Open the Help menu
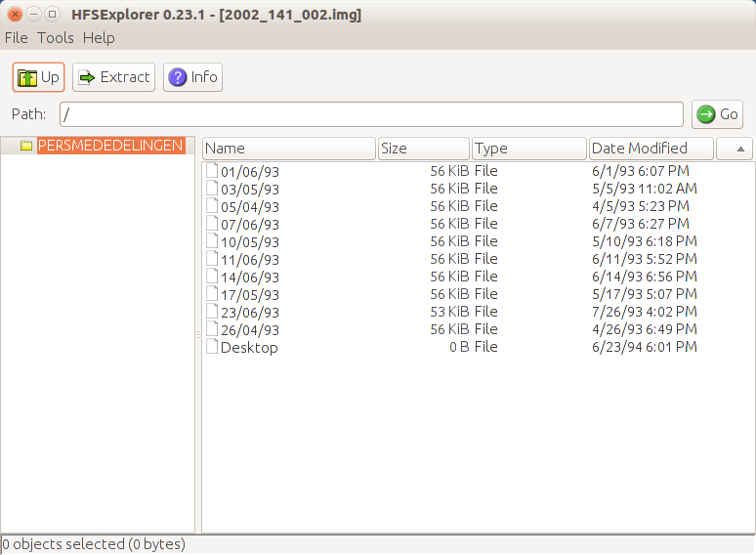This screenshot has width=756, height=555. 99,38
